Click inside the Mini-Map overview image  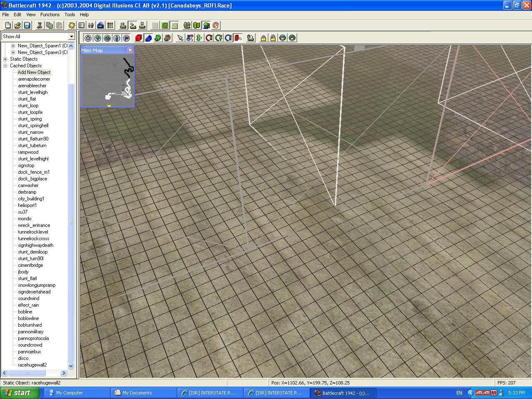[107, 81]
